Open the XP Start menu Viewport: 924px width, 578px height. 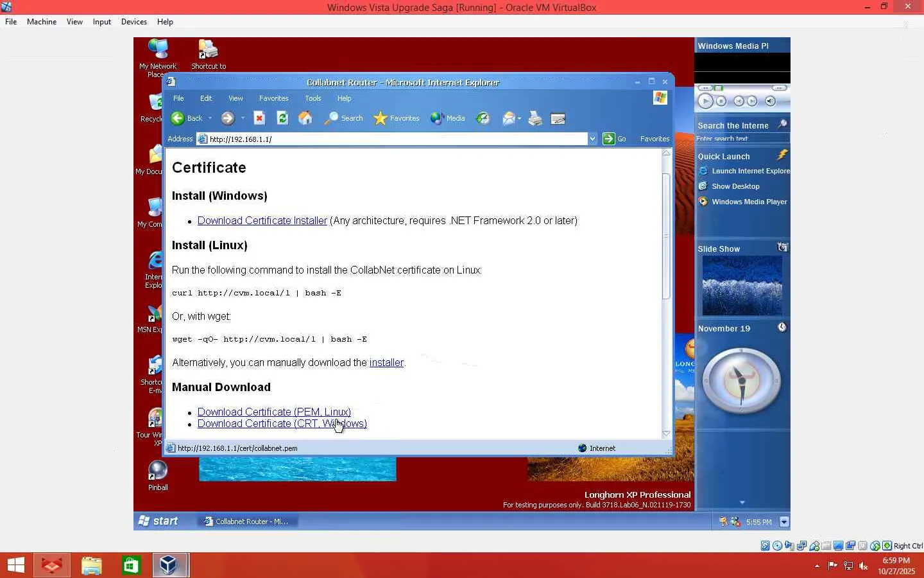click(x=158, y=521)
